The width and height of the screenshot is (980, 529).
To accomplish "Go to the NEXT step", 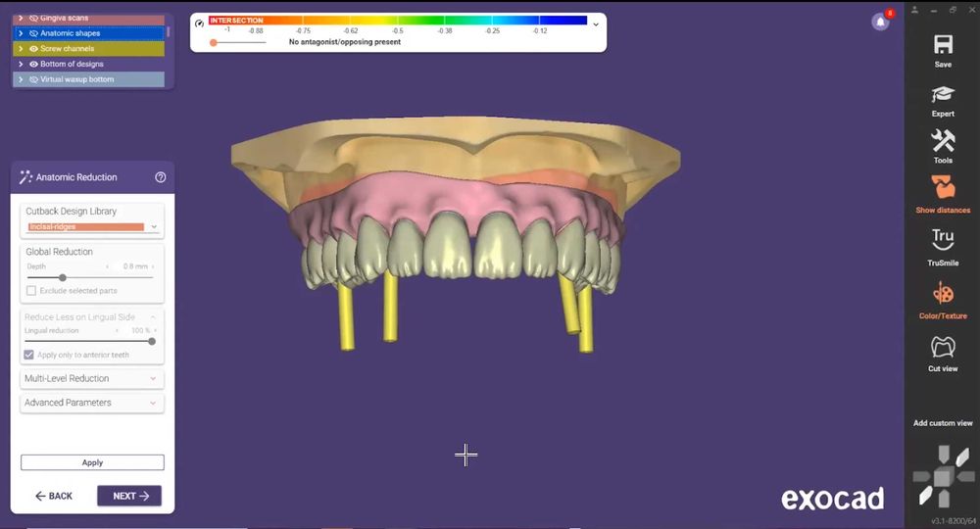I will point(129,496).
